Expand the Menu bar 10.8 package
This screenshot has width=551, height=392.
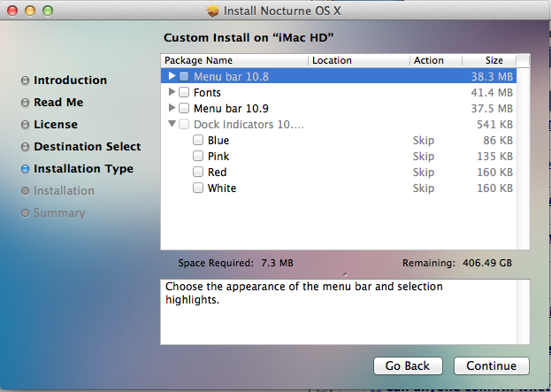[x=172, y=76]
